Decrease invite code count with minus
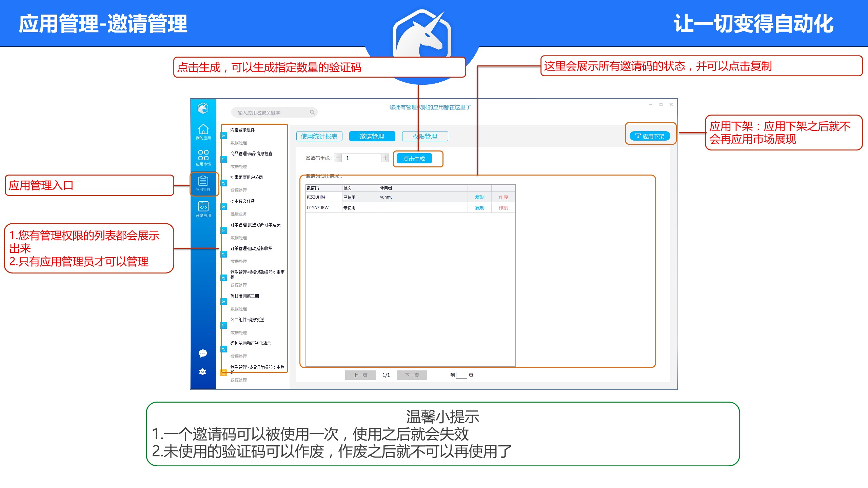This screenshot has width=868, height=488. tap(338, 158)
